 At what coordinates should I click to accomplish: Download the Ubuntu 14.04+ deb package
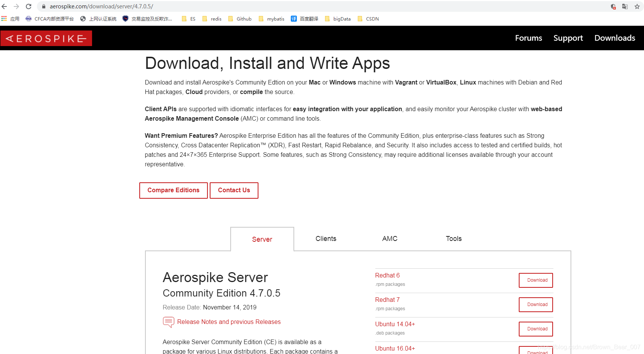click(x=536, y=329)
